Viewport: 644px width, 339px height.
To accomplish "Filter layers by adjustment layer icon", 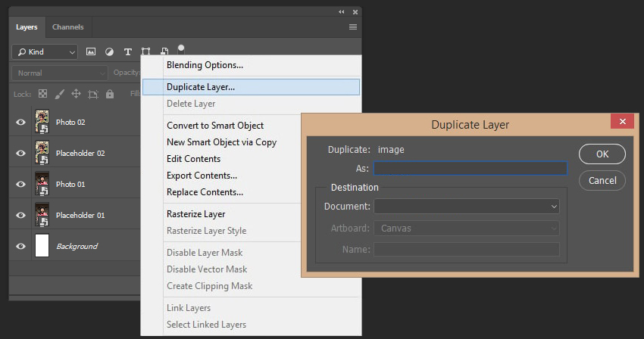I will pos(109,51).
